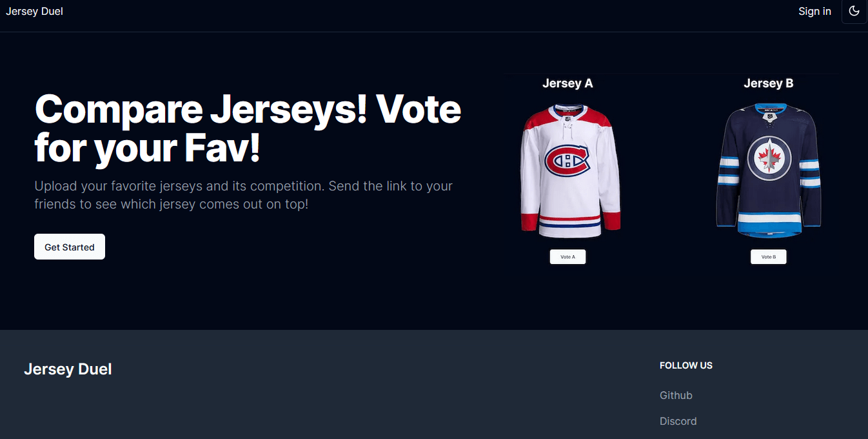The height and width of the screenshot is (439, 868).
Task: Toggle the dark mode moon icon
Action: (x=854, y=12)
